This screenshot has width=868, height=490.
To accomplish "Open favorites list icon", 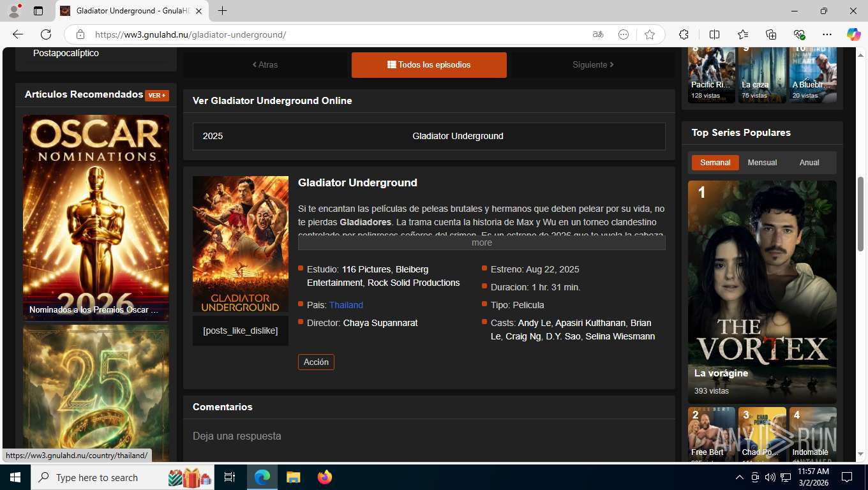I will (743, 34).
